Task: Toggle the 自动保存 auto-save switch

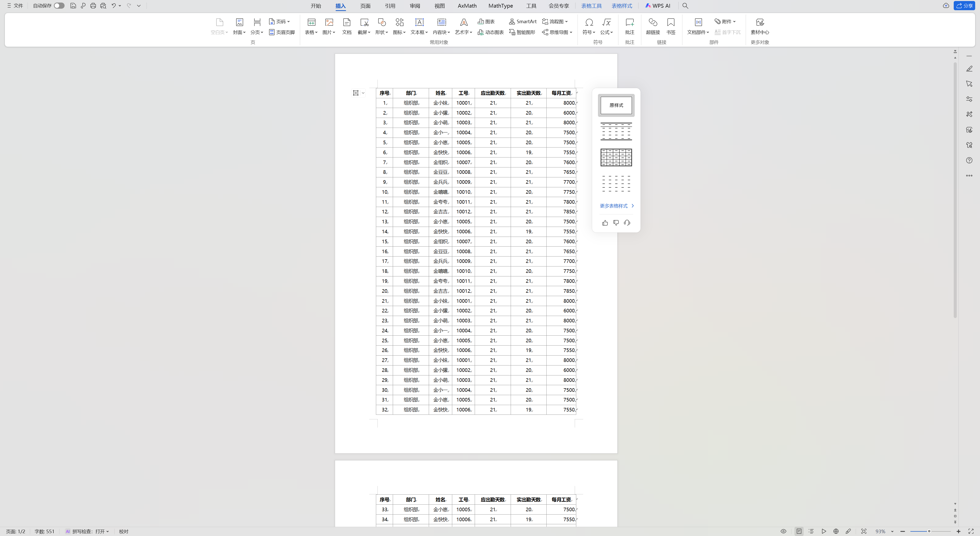Action: [x=59, y=6]
